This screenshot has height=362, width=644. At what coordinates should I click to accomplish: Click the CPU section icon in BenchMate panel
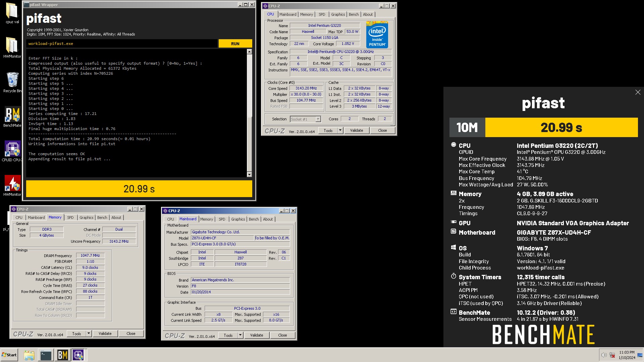click(453, 145)
